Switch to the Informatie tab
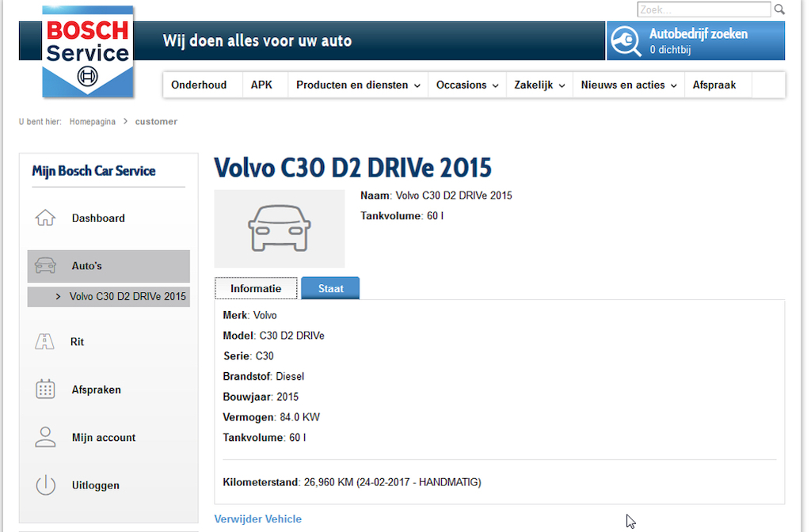The image size is (811, 532). coord(256,288)
